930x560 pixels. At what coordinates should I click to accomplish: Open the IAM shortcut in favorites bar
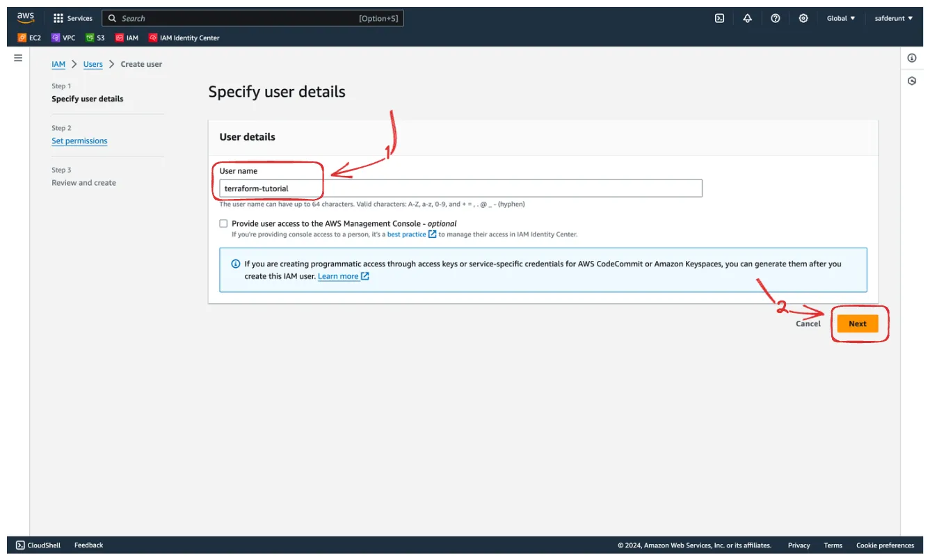tap(127, 38)
